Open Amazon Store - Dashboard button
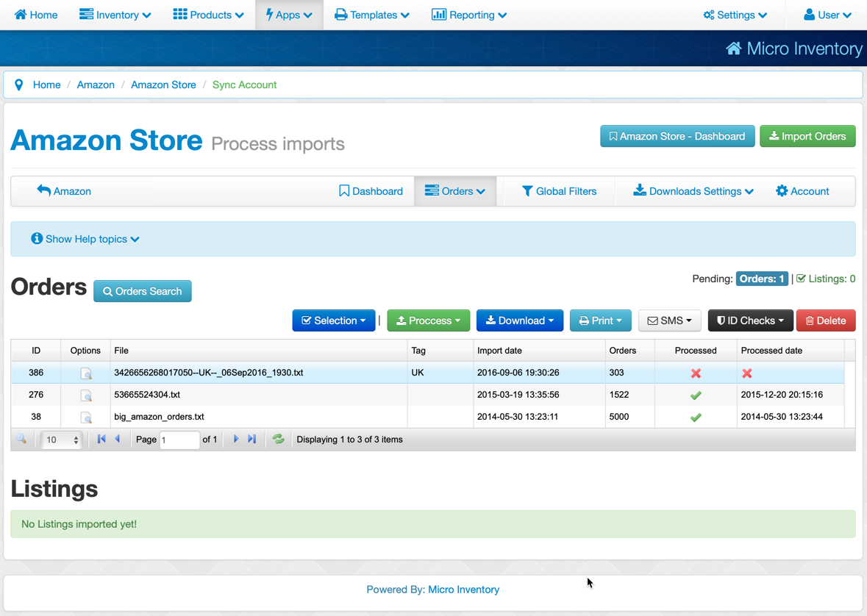Image resolution: width=867 pixels, height=616 pixels. tap(677, 136)
